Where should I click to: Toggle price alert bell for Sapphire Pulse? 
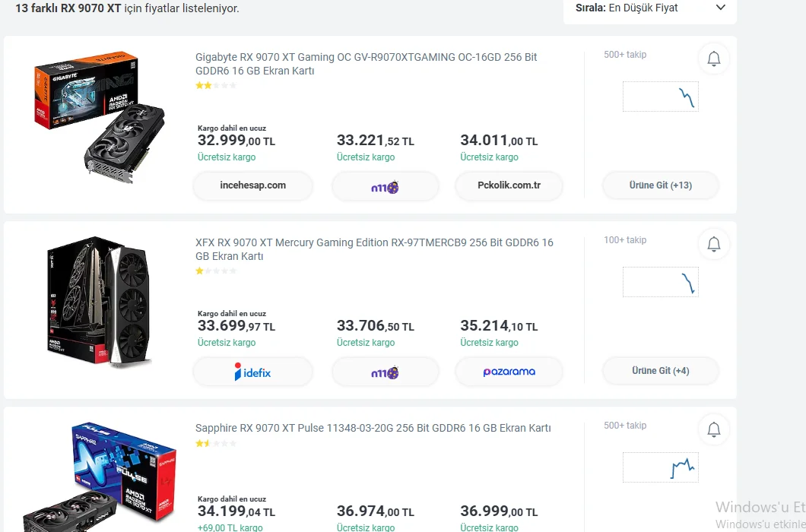tap(713, 430)
